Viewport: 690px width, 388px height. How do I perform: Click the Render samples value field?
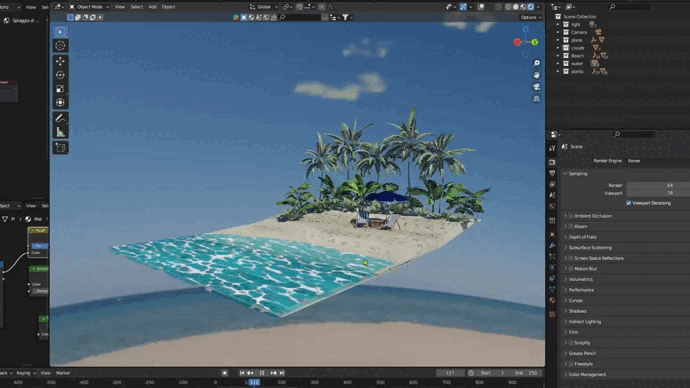pos(658,186)
